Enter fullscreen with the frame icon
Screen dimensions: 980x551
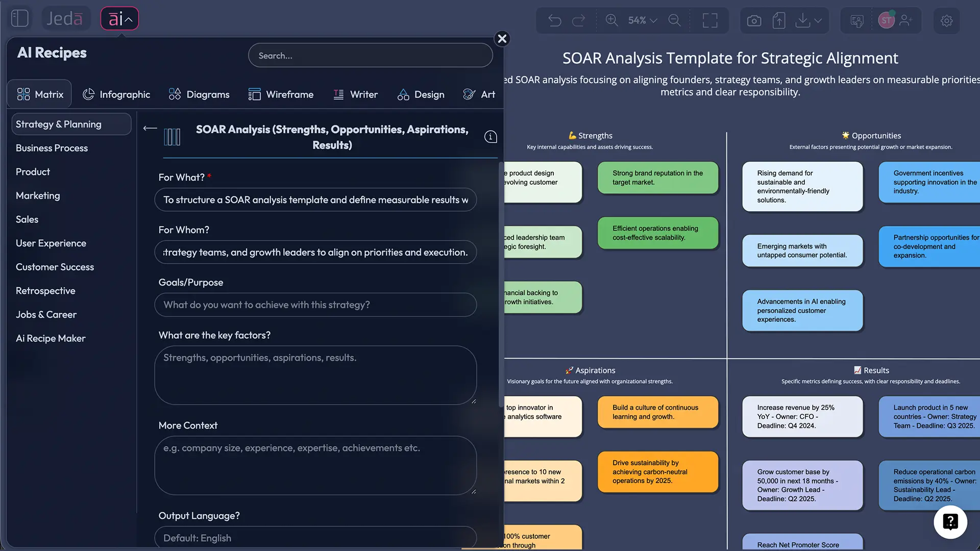click(x=710, y=20)
